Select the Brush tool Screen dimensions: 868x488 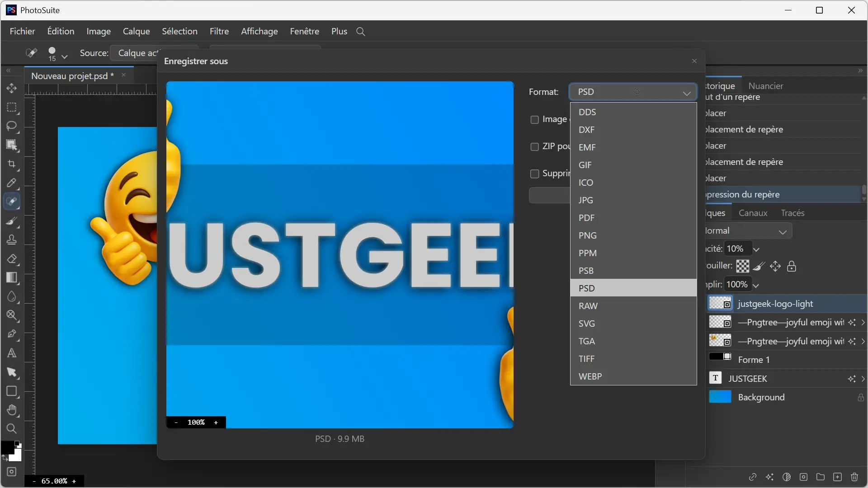pyautogui.click(x=12, y=221)
